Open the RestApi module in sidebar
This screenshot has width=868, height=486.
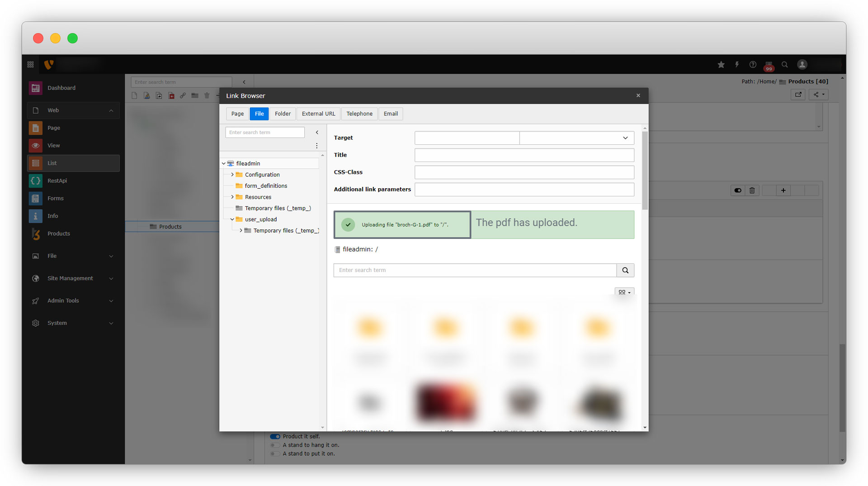pyautogui.click(x=57, y=181)
